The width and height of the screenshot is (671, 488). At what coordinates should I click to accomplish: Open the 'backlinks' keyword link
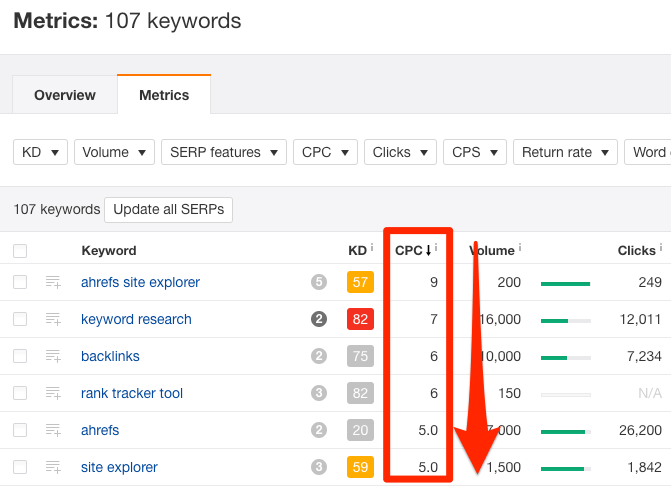110,356
